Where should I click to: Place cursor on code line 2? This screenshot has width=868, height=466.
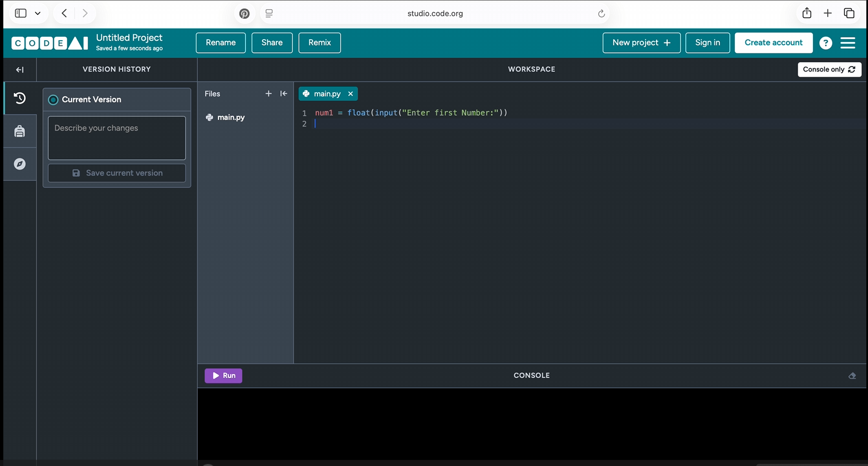[x=589, y=124]
